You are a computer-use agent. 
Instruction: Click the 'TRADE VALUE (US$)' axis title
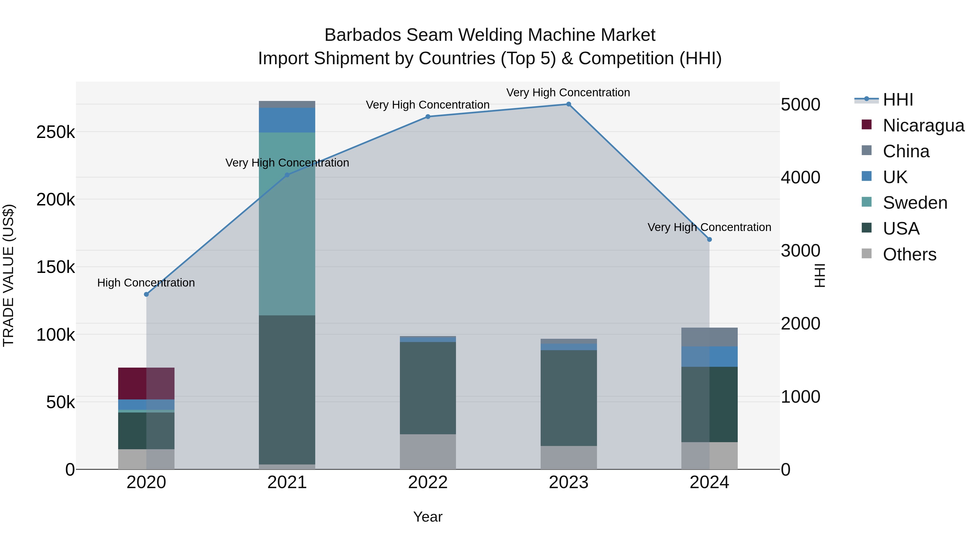(x=8, y=275)
